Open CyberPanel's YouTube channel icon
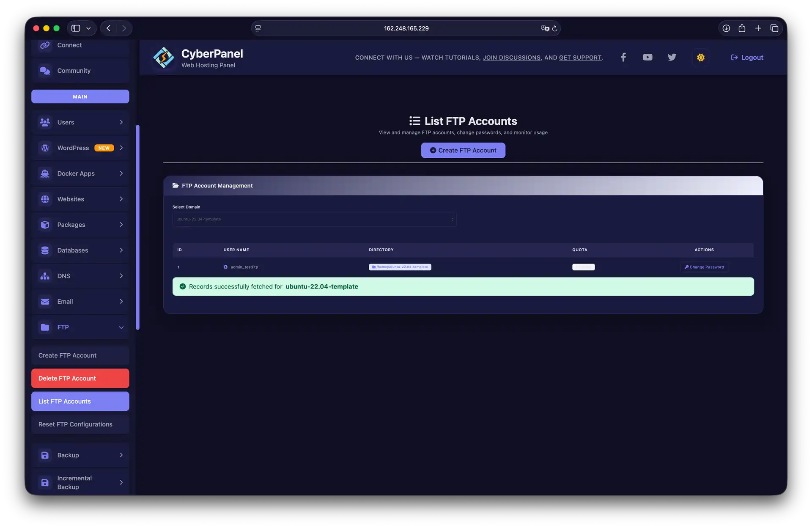Viewport: 812px width, 528px height. (647, 57)
